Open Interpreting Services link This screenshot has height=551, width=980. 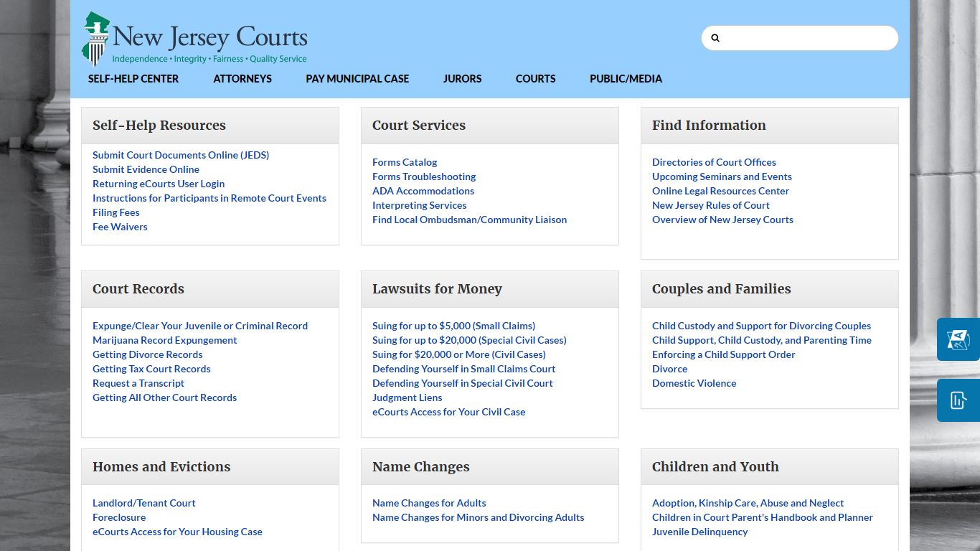tap(420, 205)
